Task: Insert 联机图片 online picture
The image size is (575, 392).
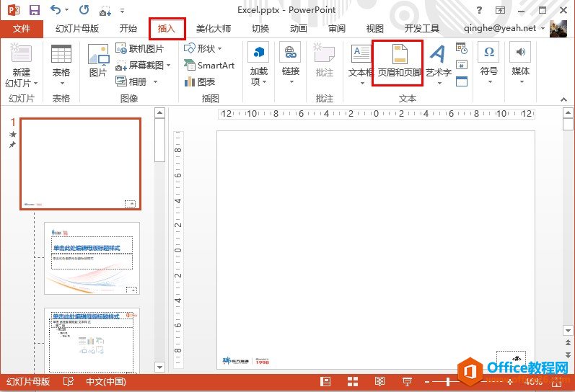Action: coord(140,48)
